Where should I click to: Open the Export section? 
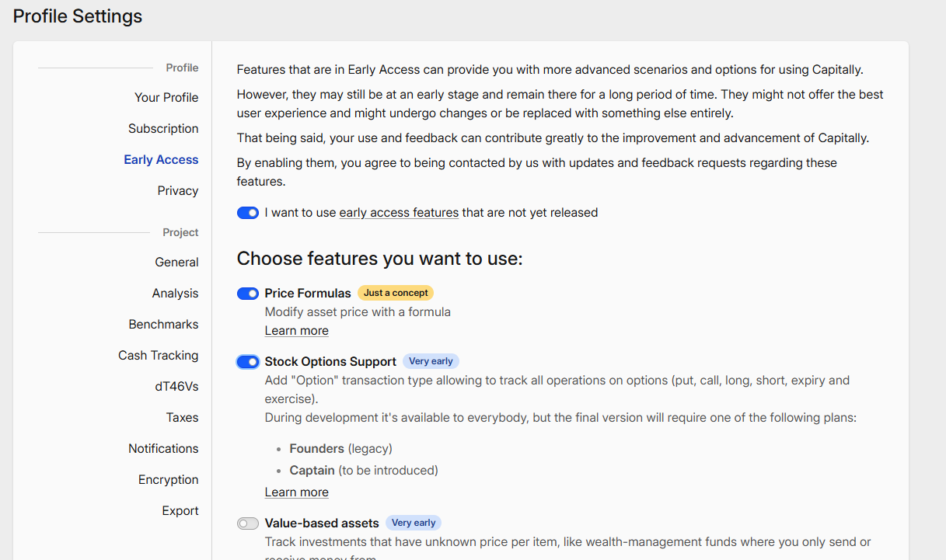(180, 510)
